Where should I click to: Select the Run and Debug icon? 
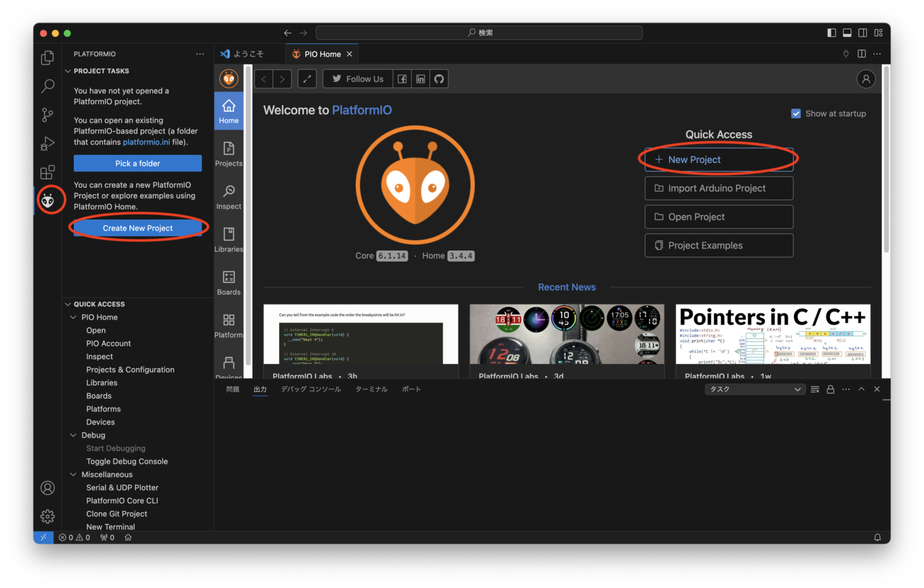click(47, 143)
